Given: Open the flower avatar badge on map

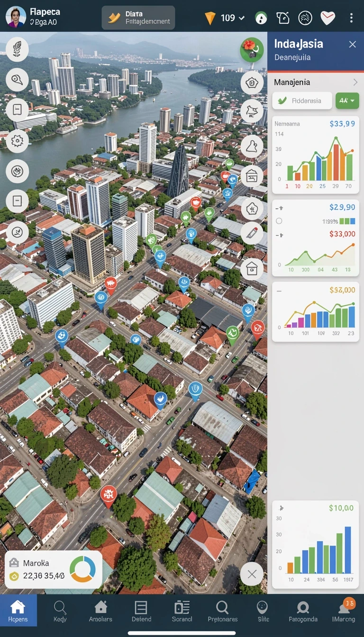Looking at the screenshot, I should pyautogui.click(x=252, y=50).
